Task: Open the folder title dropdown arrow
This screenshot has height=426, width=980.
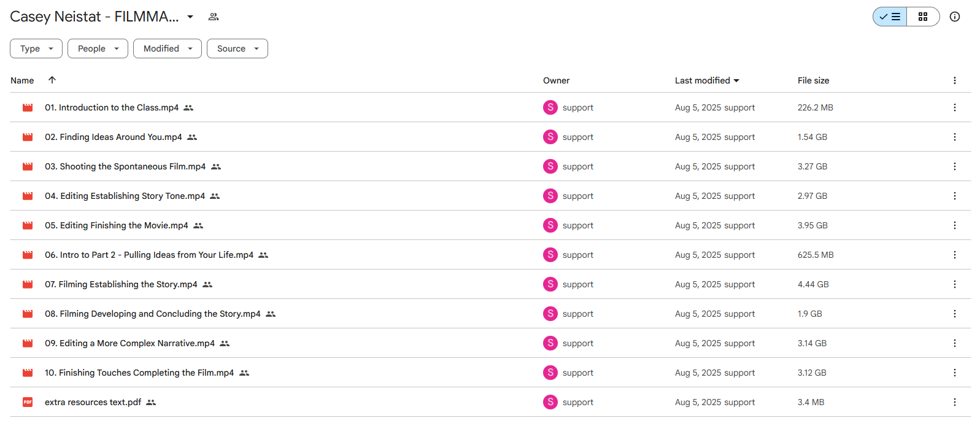Action: tap(190, 17)
